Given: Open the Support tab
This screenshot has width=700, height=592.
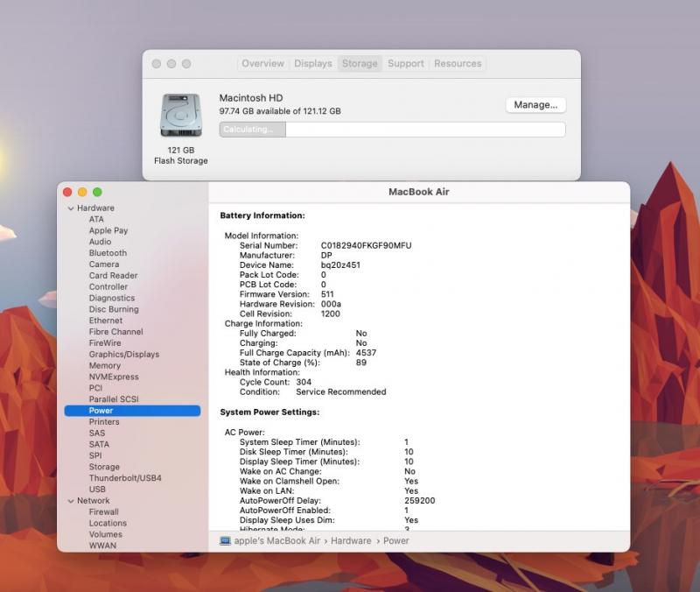Looking at the screenshot, I should click(x=406, y=63).
